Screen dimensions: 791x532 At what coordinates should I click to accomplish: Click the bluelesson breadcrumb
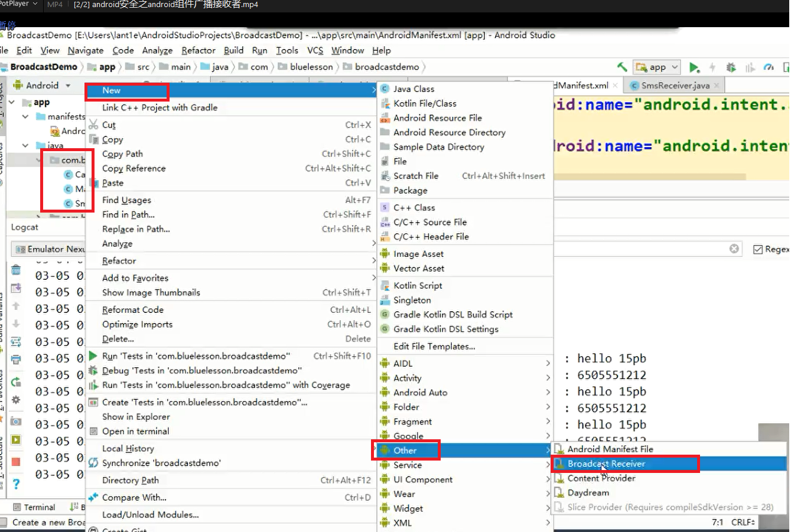pos(305,67)
